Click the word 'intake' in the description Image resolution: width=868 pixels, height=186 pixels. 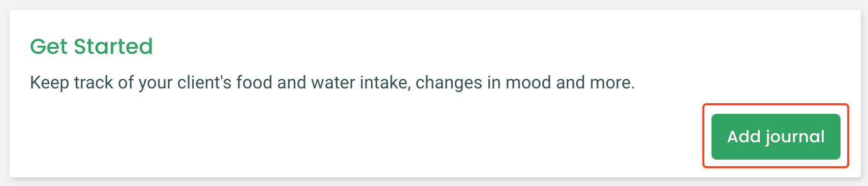tap(385, 82)
